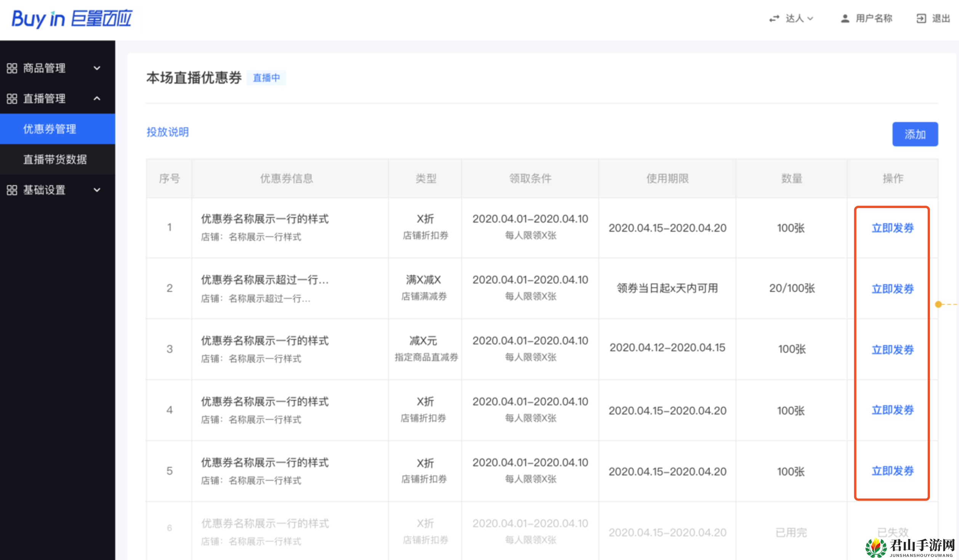Expand the 商品管理 chevron
The height and width of the screenshot is (560, 959).
point(97,68)
